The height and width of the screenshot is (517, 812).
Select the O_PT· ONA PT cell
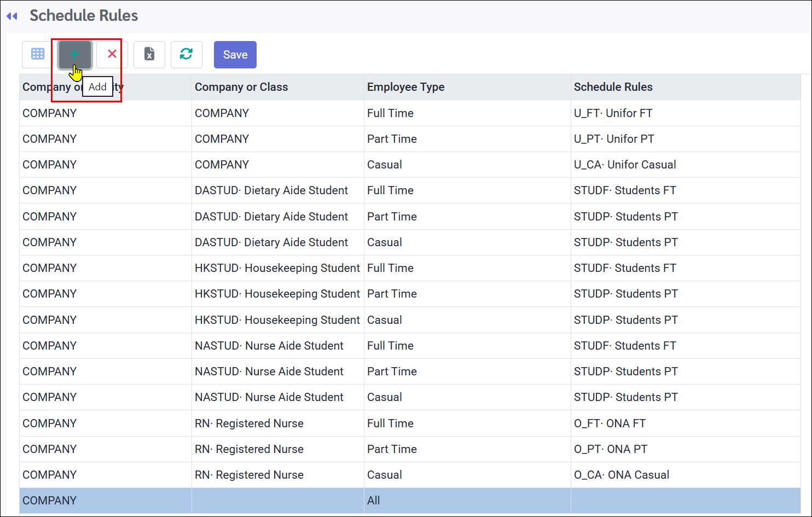pyautogui.click(x=686, y=449)
